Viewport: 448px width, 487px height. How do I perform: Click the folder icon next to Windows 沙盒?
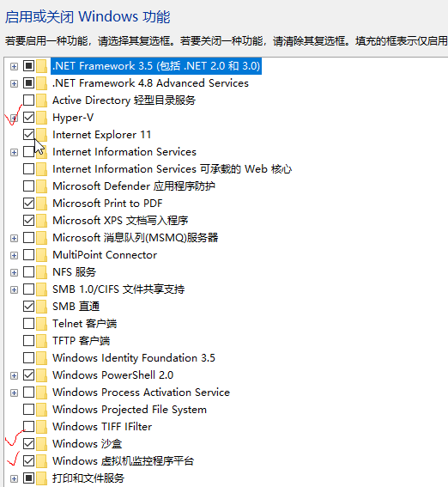point(41,443)
